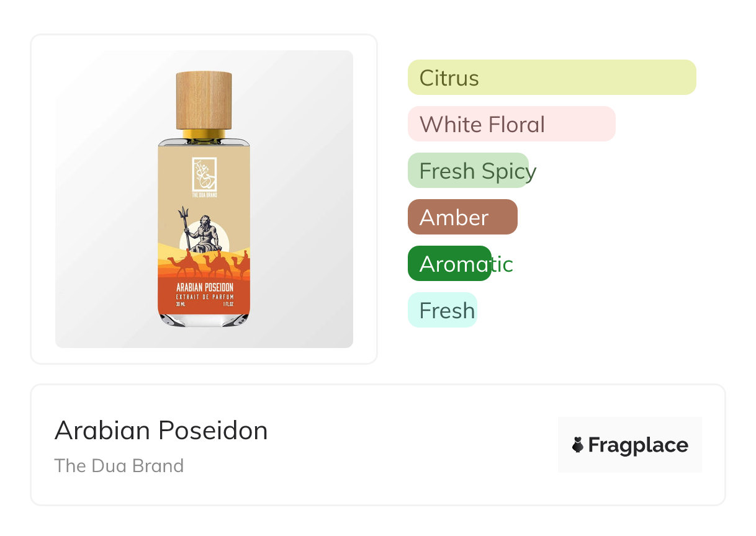This screenshot has height=536, width=756.
Task: Select the White Floral accord bar
Action: pyautogui.click(x=511, y=124)
